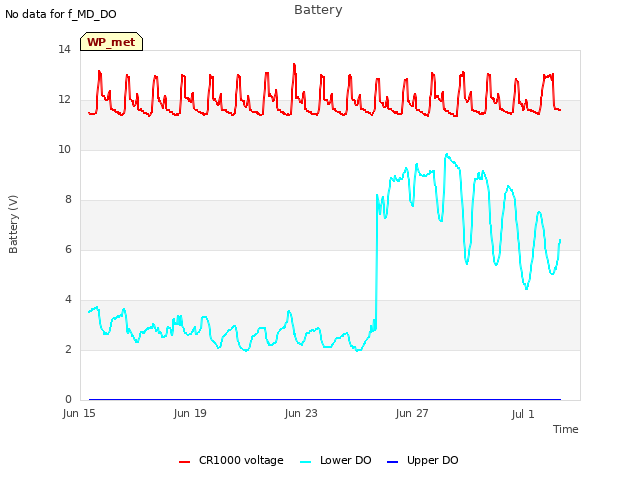Click the 8 y-axis tick label
Viewport: 640px width, 480px height.
pos(68,200)
